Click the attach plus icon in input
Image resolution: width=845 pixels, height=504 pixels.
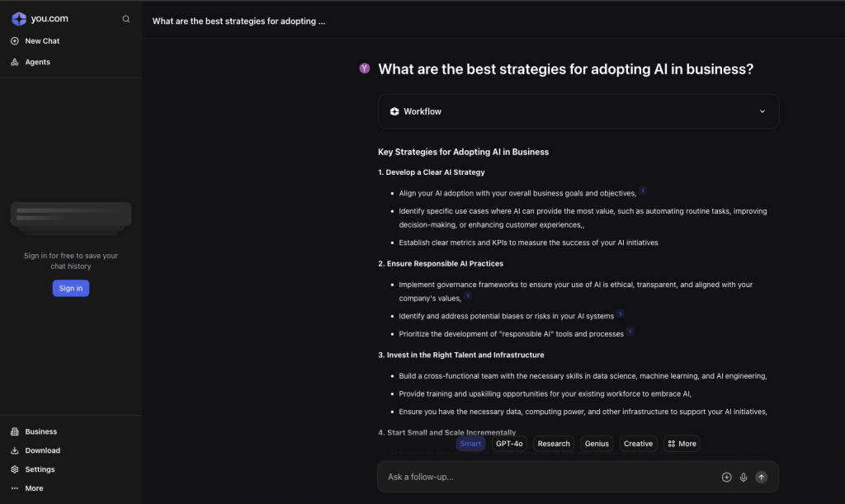coord(726,477)
